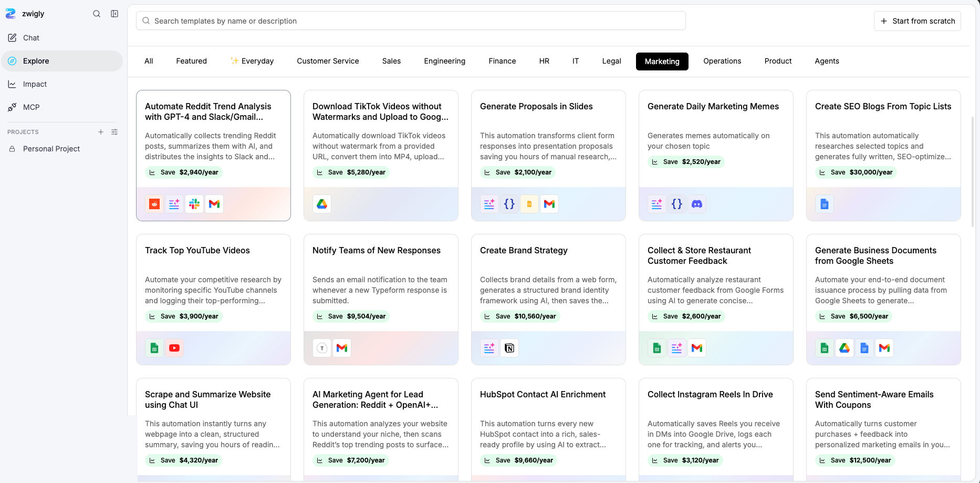Switch to the HR tab
The height and width of the screenshot is (483, 980).
tap(544, 61)
